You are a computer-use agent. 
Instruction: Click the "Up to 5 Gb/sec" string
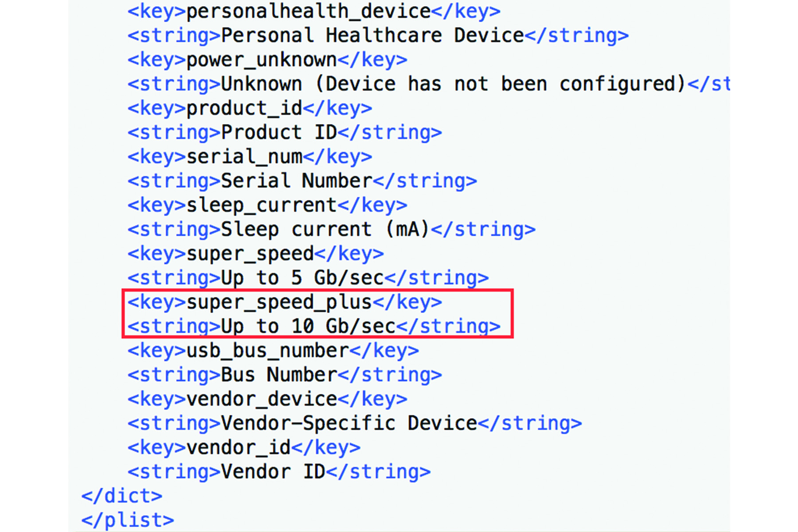pyautogui.click(x=302, y=278)
